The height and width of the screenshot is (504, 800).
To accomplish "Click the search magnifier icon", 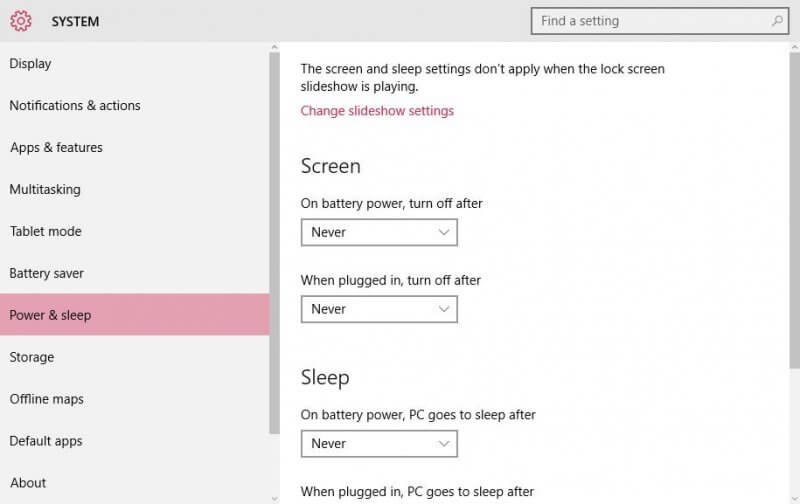I will point(777,21).
